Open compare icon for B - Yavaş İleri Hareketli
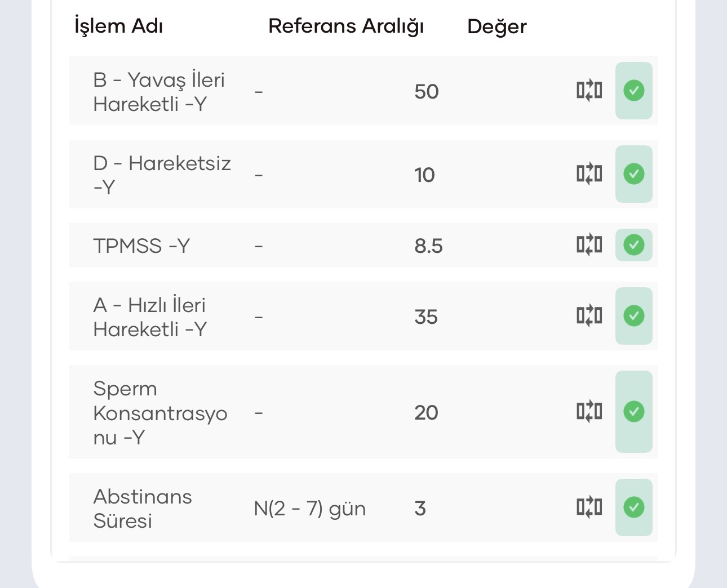The image size is (727, 588). [x=589, y=91]
